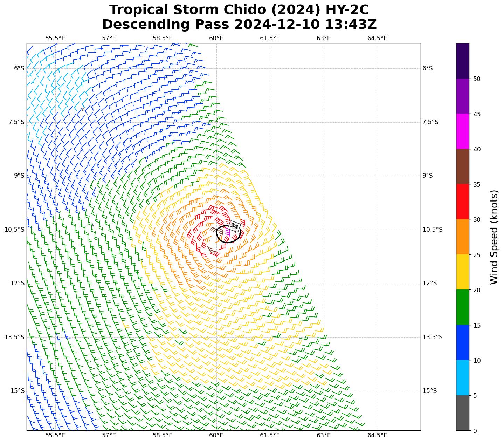Click the "Tropical Storm Chido (2024) HY-2C" title line

(239, 10)
